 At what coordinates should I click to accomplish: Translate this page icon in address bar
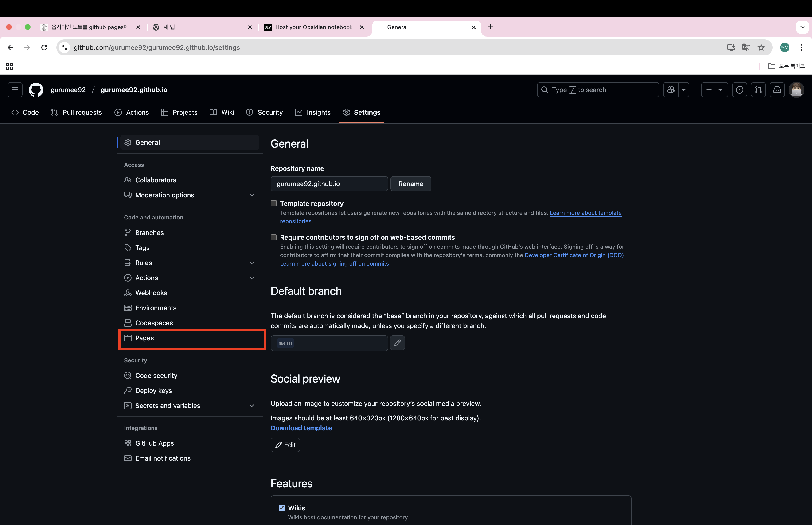coord(746,47)
